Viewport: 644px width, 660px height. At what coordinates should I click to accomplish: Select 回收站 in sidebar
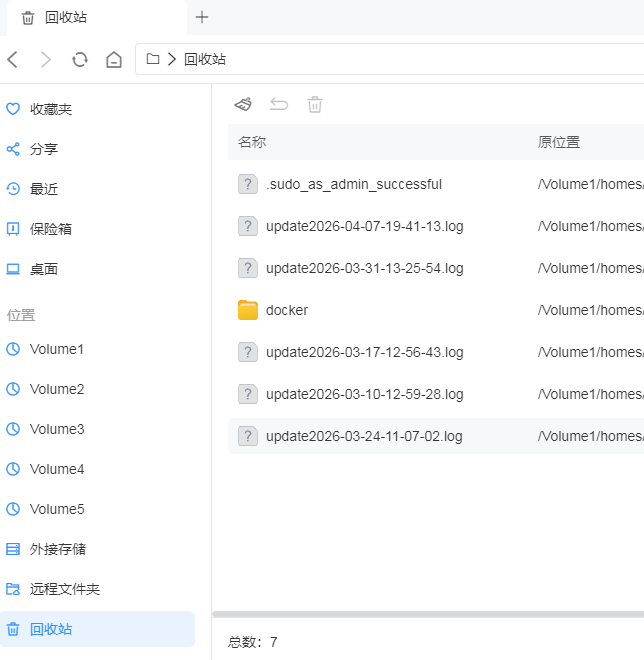[x=98, y=629]
